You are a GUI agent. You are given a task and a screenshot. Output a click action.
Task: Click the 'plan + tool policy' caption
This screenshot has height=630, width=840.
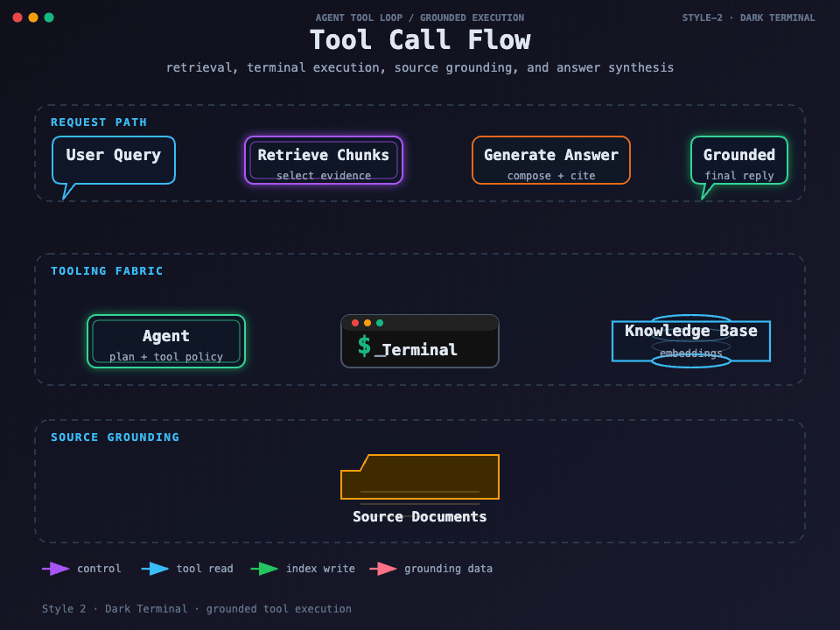click(166, 357)
